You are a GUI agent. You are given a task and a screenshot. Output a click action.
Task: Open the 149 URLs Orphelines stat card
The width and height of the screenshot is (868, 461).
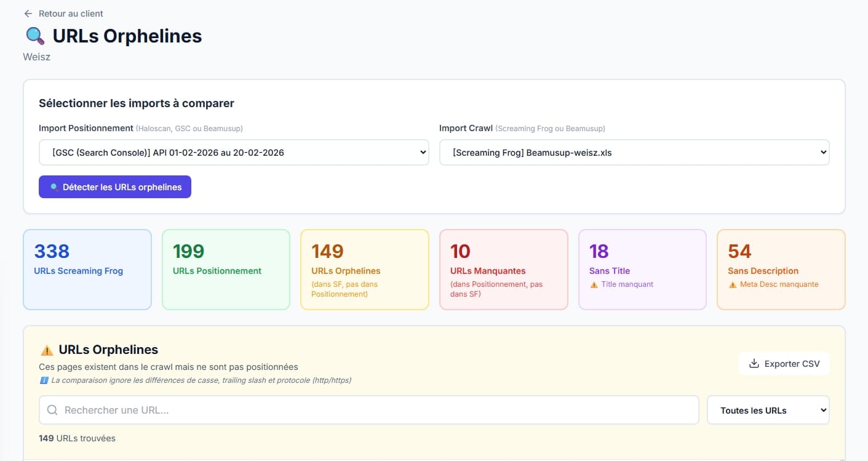coord(364,270)
